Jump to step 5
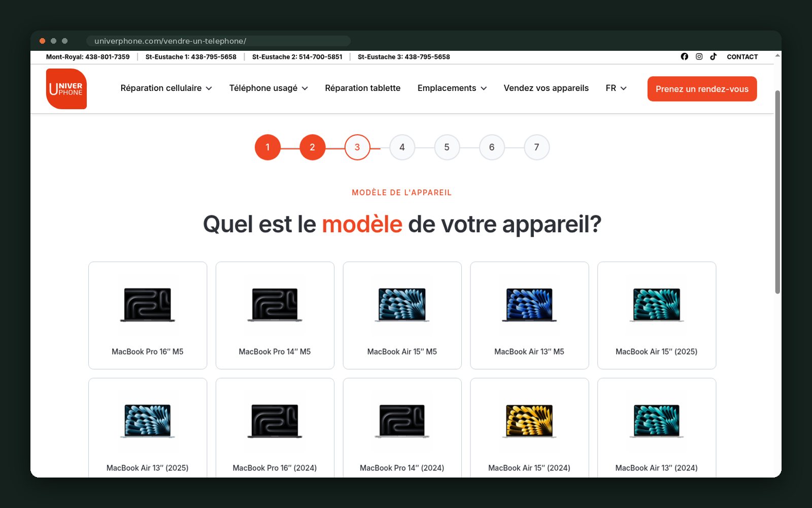The height and width of the screenshot is (508, 812). point(447,147)
